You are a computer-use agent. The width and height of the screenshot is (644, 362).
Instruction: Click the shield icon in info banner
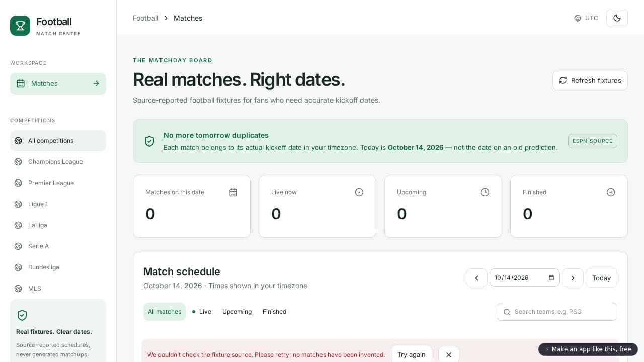point(149,141)
